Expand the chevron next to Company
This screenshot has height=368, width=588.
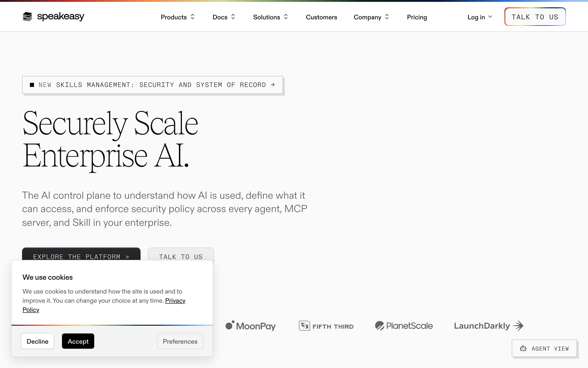tap(387, 17)
